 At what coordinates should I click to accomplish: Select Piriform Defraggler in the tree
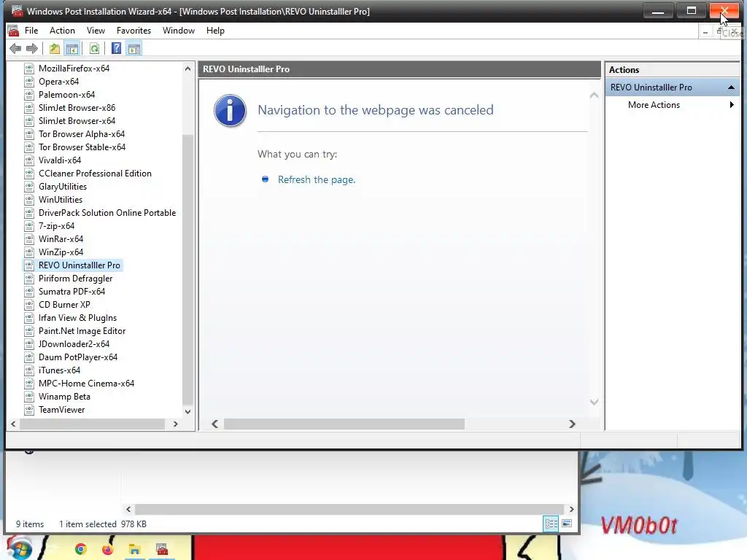[x=75, y=278]
